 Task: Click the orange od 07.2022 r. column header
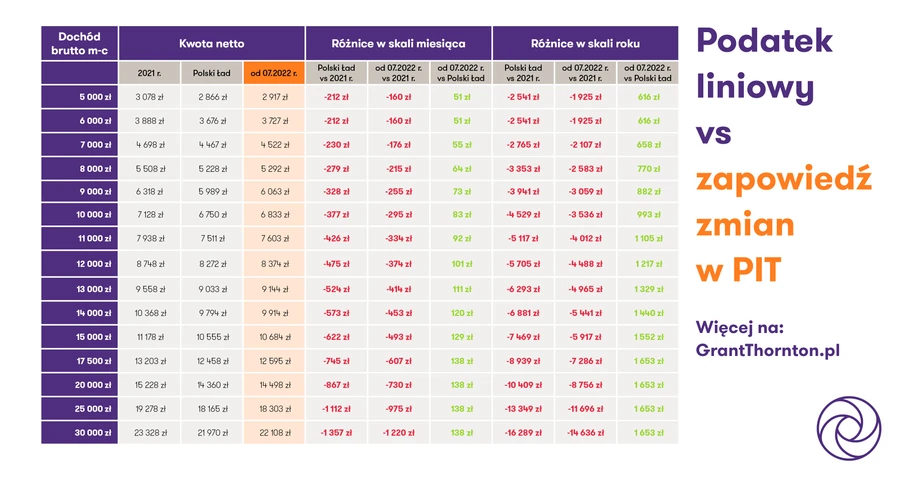coord(274,73)
